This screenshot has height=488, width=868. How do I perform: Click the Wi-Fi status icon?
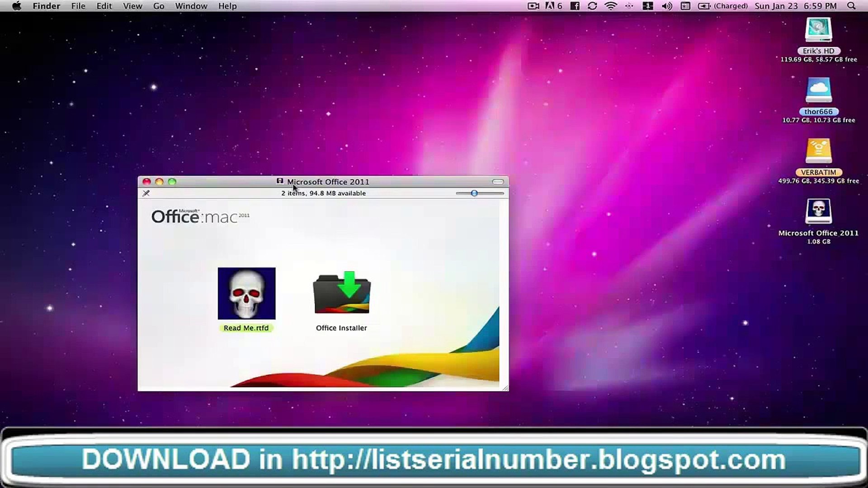tap(611, 6)
